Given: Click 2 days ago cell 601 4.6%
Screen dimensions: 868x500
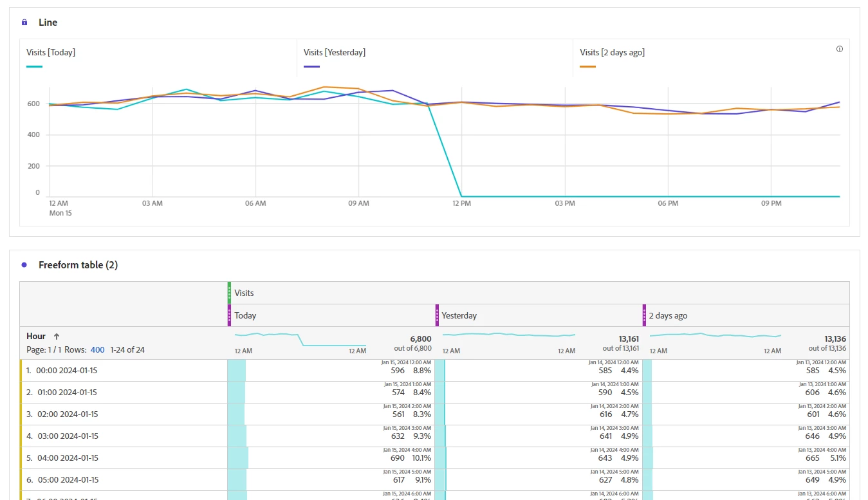Looking at the screenshot, I should [x=746, y=414].
